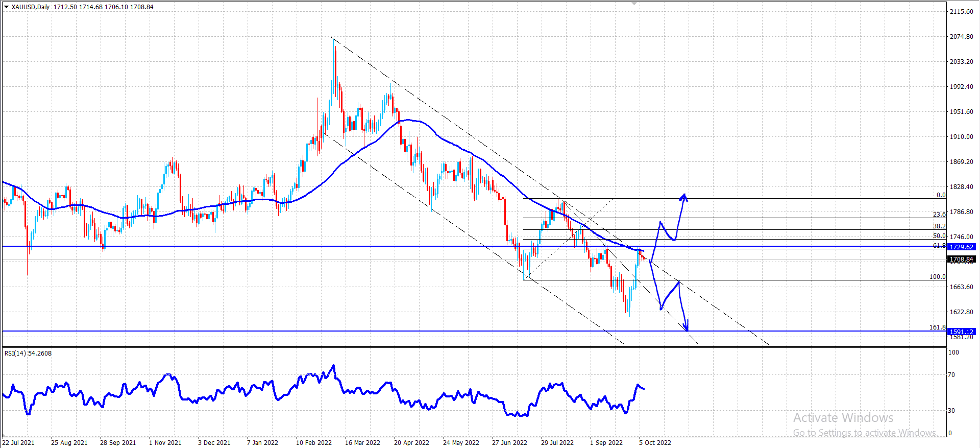Select the 38.2 Fibonacci level label
Viewport: 980px width, 448px height.
click(939, 226)
